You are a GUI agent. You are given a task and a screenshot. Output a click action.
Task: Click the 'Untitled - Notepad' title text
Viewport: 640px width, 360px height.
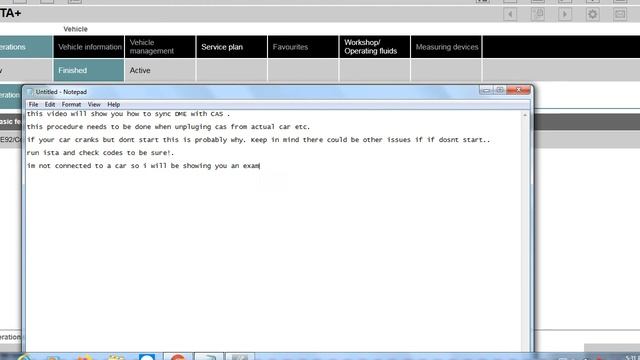click(61, 92)
